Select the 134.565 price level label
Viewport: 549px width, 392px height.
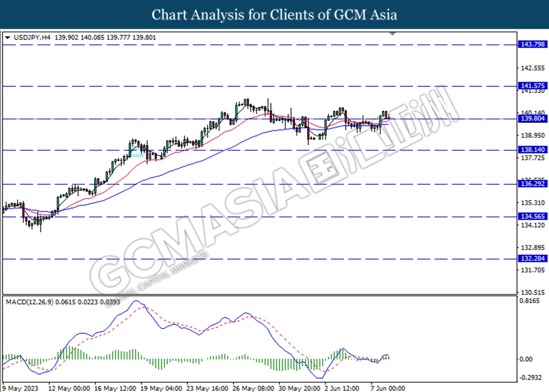[x=533, y=216]
